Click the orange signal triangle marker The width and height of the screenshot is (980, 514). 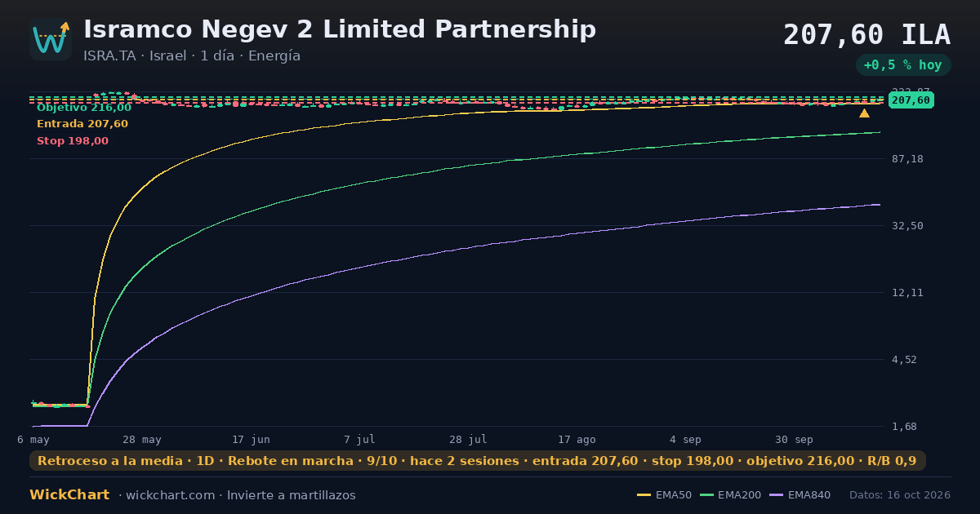coord(864,113)
